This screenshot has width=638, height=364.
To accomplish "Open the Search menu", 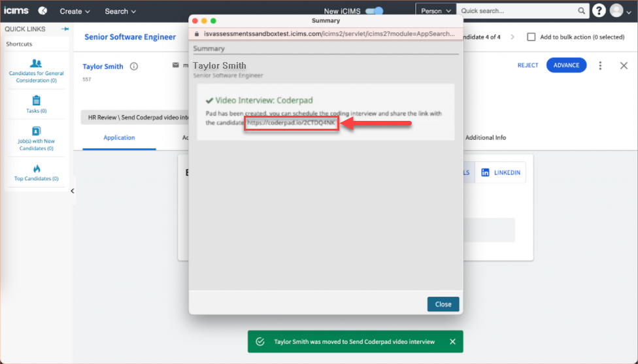I will click(x=120, y=11).
